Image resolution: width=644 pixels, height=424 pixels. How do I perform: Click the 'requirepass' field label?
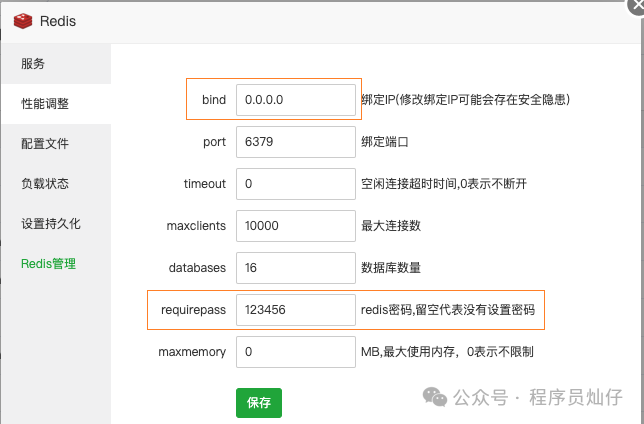[x=193, y=310]
